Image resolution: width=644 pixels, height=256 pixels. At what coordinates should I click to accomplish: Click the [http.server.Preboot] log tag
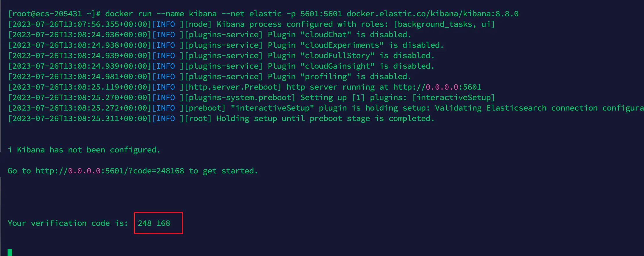pyautogui.click(x=233, y=87)
